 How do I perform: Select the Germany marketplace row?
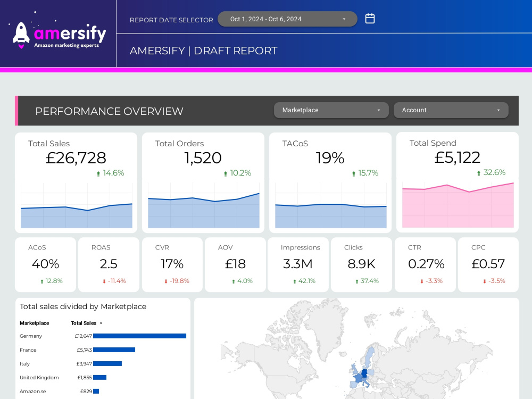click(103, 336)
